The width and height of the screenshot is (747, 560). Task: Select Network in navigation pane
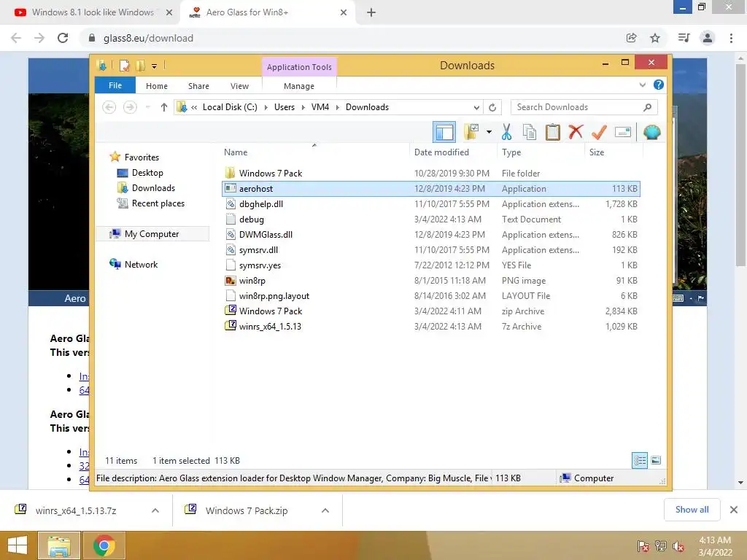pos(141,264)
